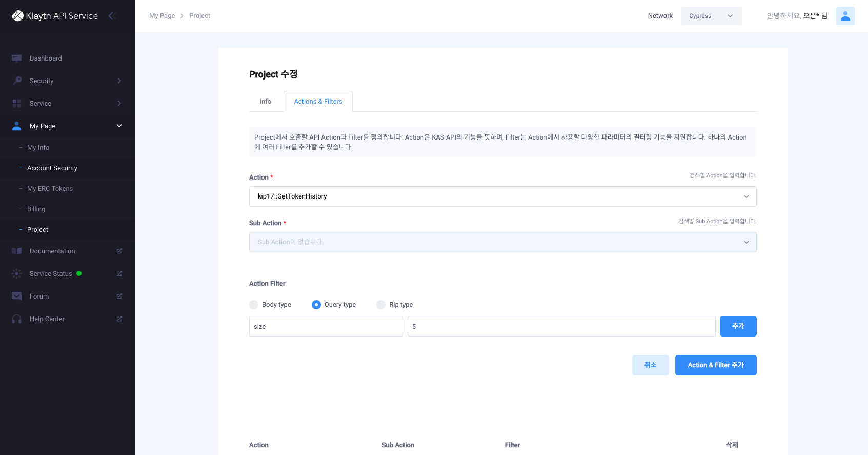Collapse the My Page menu chevron

coord(119,126)
